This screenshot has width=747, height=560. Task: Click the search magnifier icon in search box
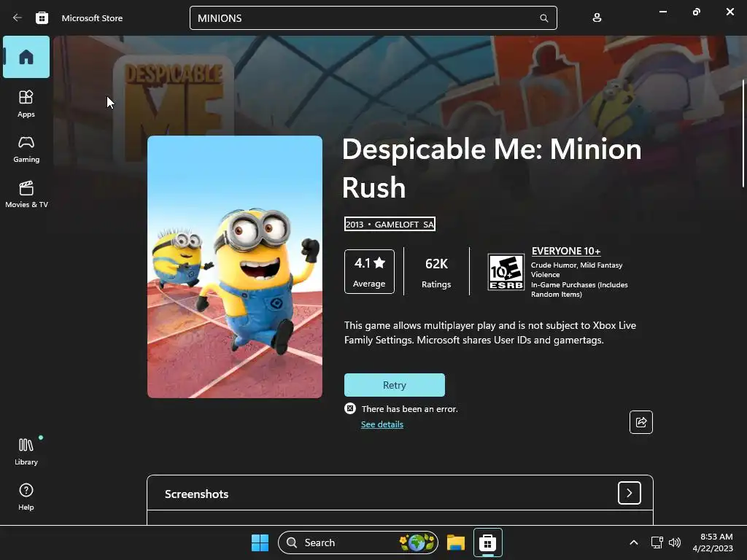point(543,18)
